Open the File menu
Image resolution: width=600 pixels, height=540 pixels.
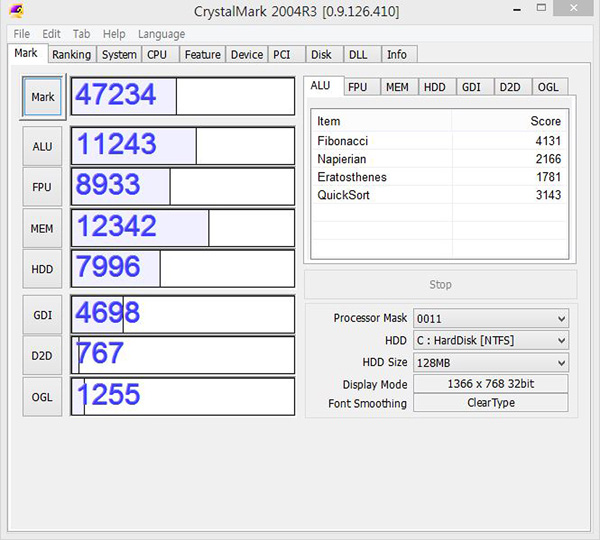click(21, 34)
